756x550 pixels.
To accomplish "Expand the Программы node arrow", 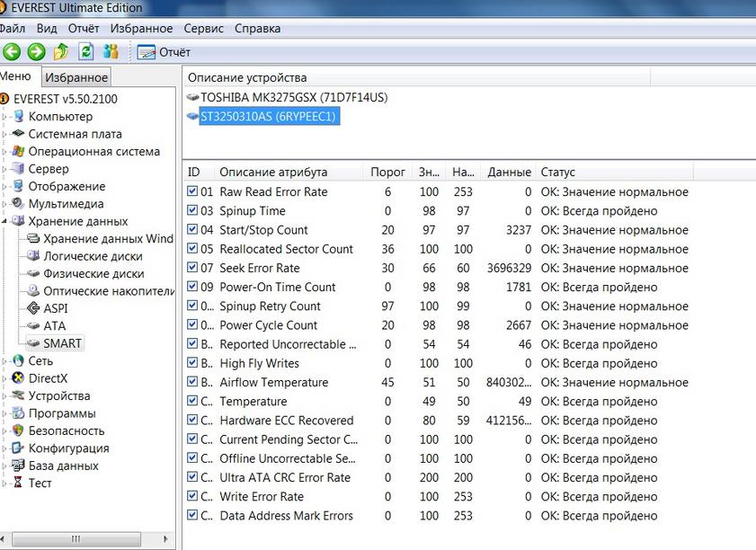I will (4, 413).
